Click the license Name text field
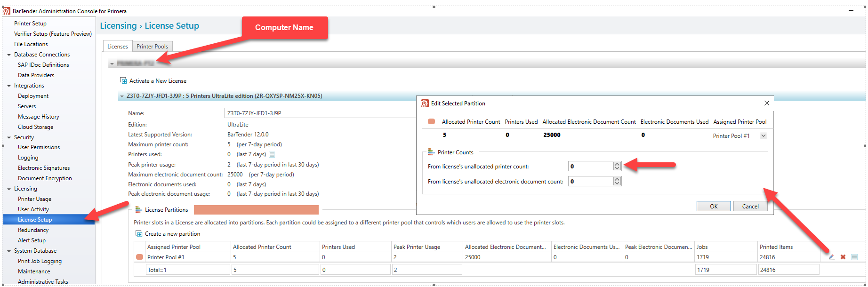This screenshot has height=287, width=868. point(320,113)
